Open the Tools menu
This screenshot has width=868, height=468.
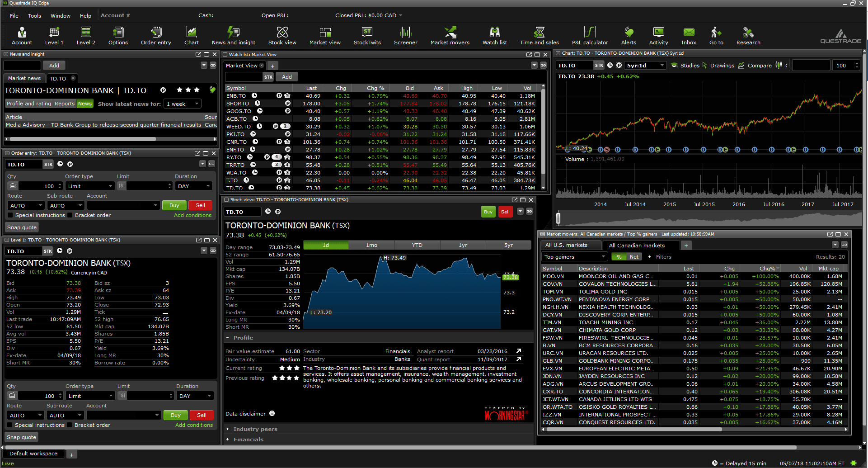click(x=34, y=16)
